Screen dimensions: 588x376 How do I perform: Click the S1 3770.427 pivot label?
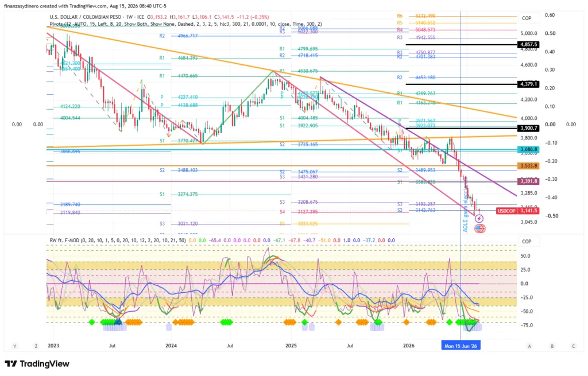pos(179,141)
